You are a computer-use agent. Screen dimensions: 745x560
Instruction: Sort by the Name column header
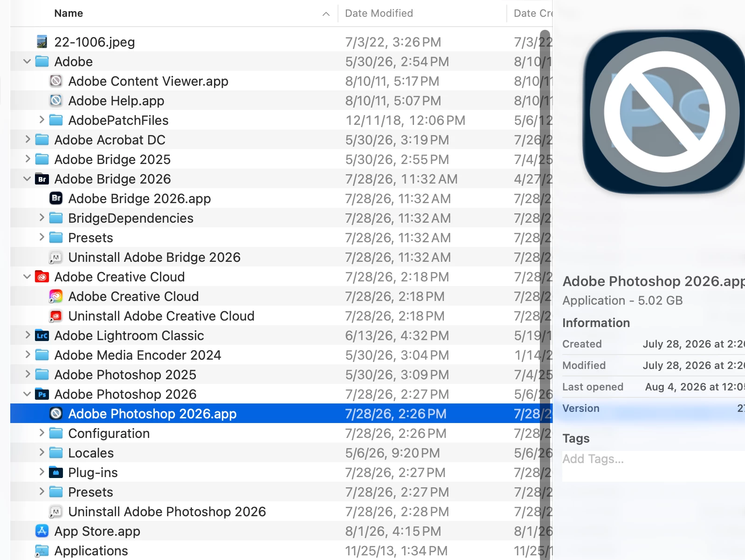(x=69, y=14)
